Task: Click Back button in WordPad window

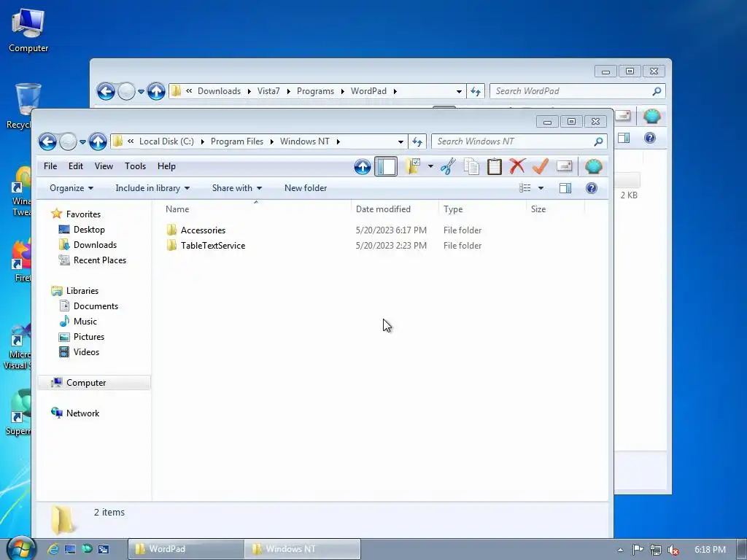Action: [x=106, y=91]
